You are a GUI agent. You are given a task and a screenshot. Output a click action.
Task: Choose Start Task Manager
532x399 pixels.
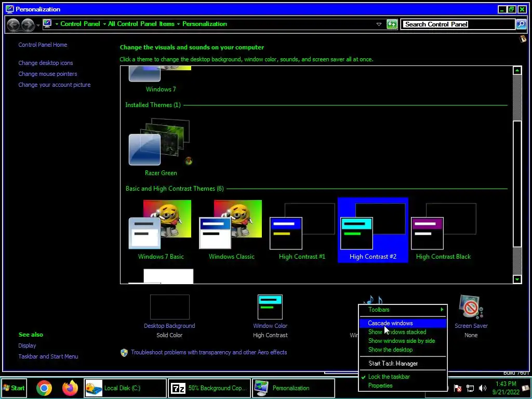[403, 363]
